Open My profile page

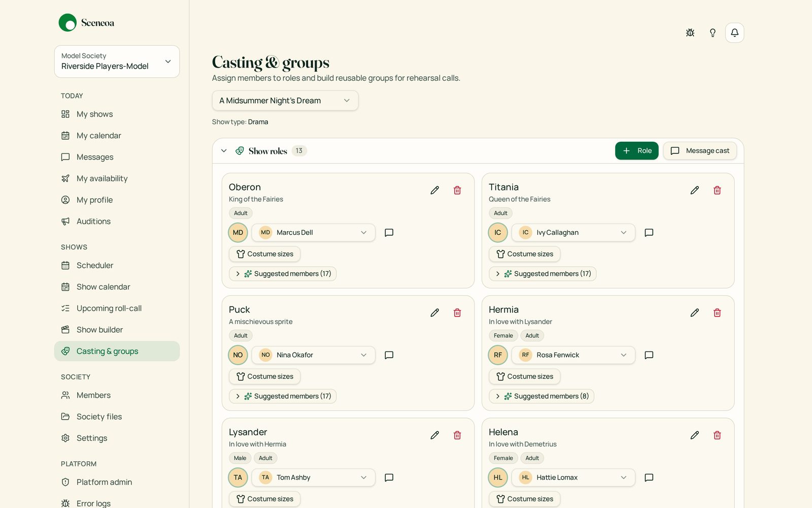[117, 200]
